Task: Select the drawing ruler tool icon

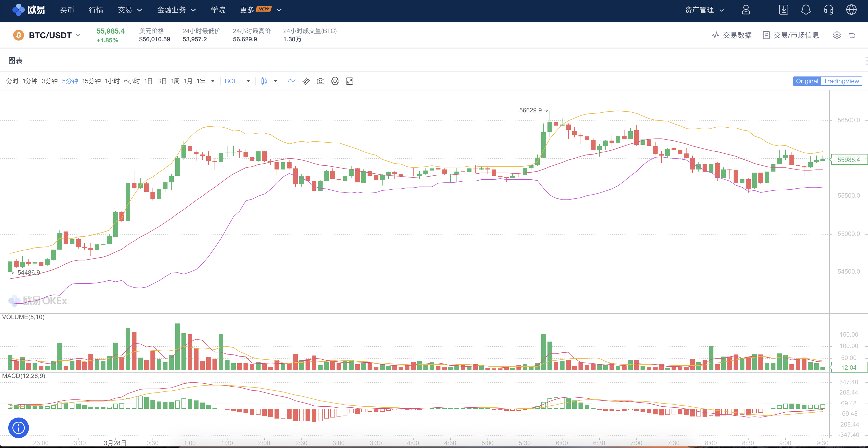Action: click(306, 81)
